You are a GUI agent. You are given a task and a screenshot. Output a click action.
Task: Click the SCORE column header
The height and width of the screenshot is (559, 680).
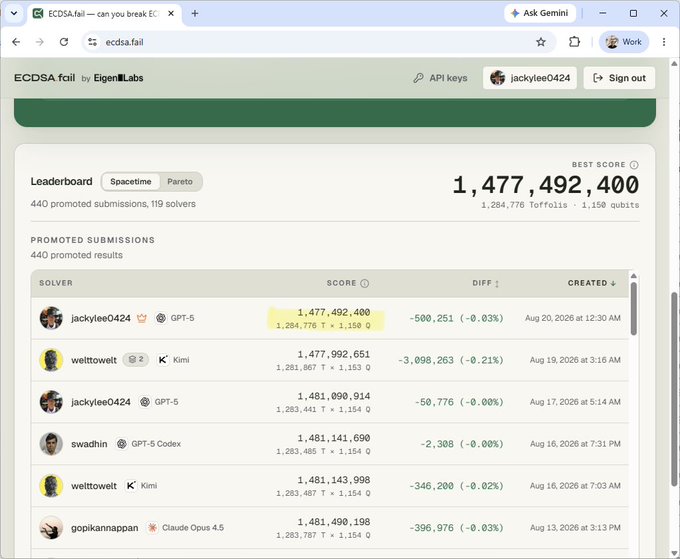point(341,283)
